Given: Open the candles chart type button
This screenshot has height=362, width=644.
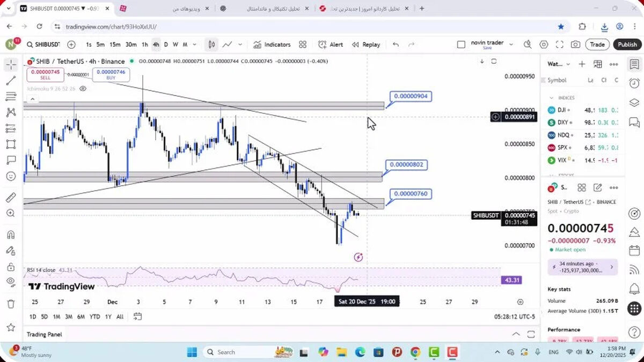Looking at the screenshot, I should click(212, 45).
